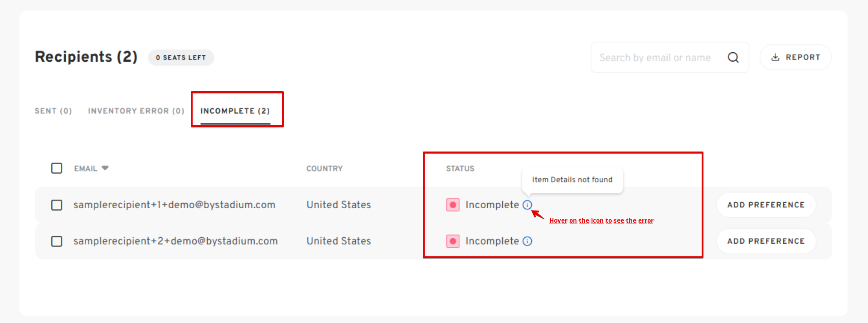Click the search magnifier icon
Image resolution: width=868 pixels, height=323 pixels.
pos(733,57)
